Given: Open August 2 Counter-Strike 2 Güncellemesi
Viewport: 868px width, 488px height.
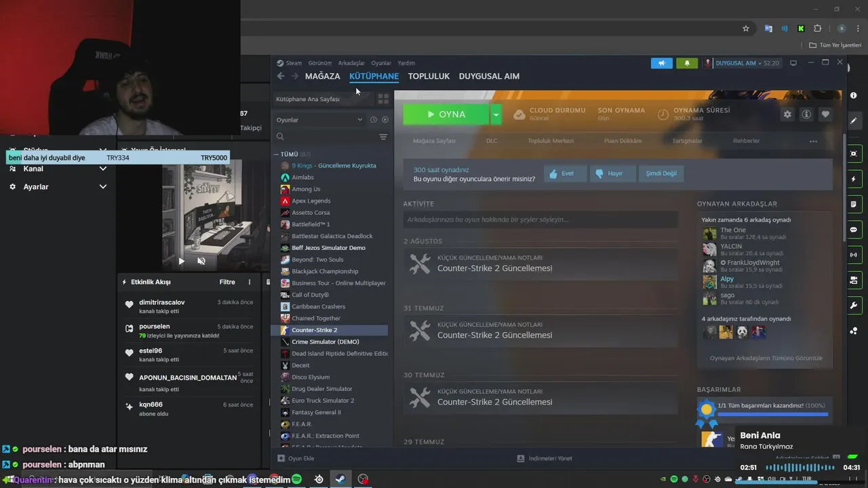Looking at the screenshot, I should [x=540, y=264].
